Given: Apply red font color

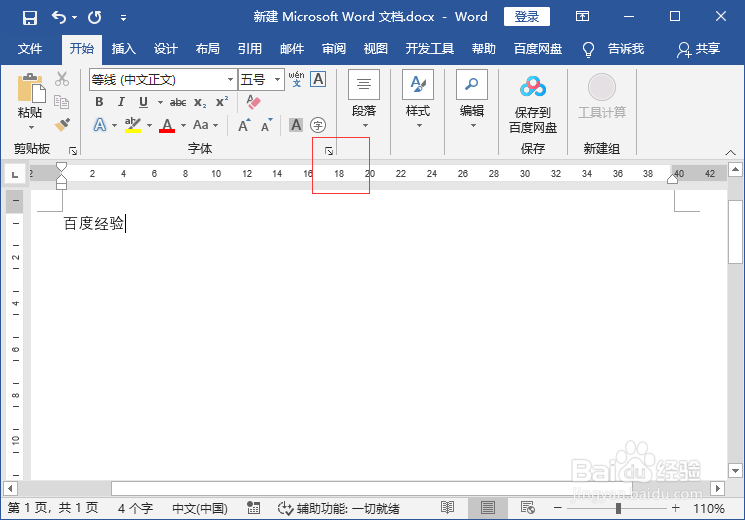Looking at the screenshot, I should 167,125.
